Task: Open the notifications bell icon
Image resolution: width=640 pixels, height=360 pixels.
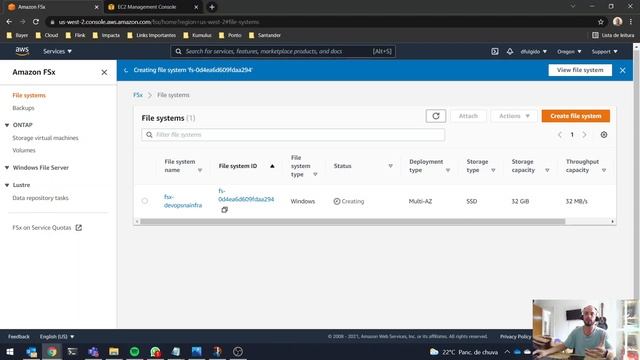Action: coord(510,51)
